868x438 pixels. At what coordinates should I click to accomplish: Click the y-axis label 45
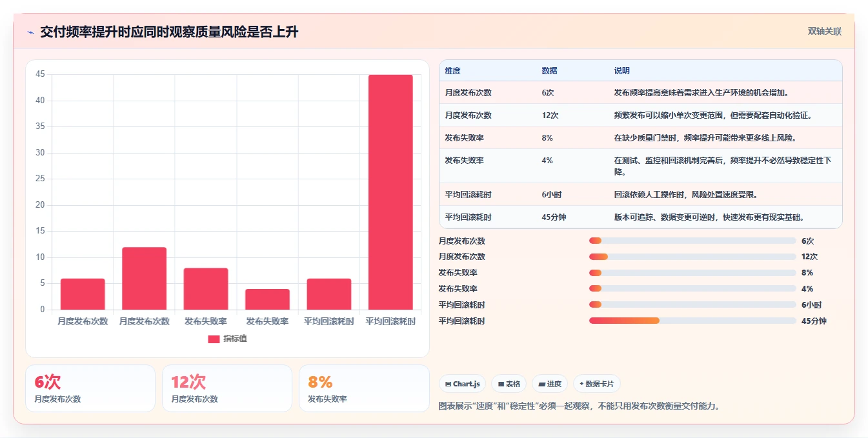coord(40,74)
